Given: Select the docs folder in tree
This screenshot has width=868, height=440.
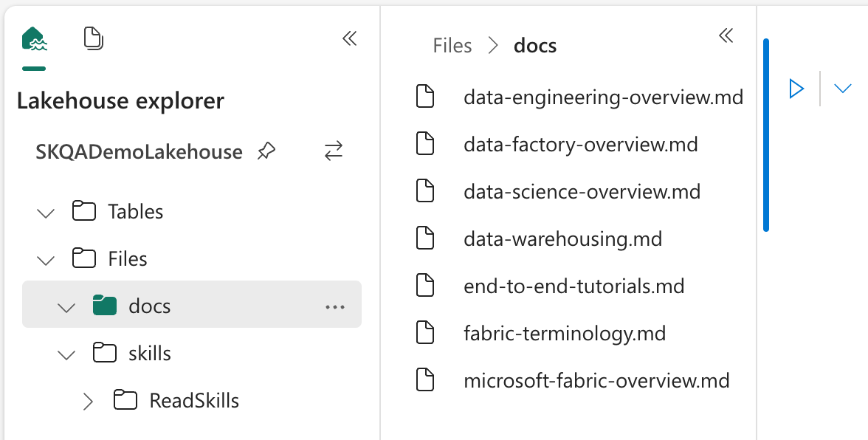Looking at the screenshot, I should tap(149, 306).
